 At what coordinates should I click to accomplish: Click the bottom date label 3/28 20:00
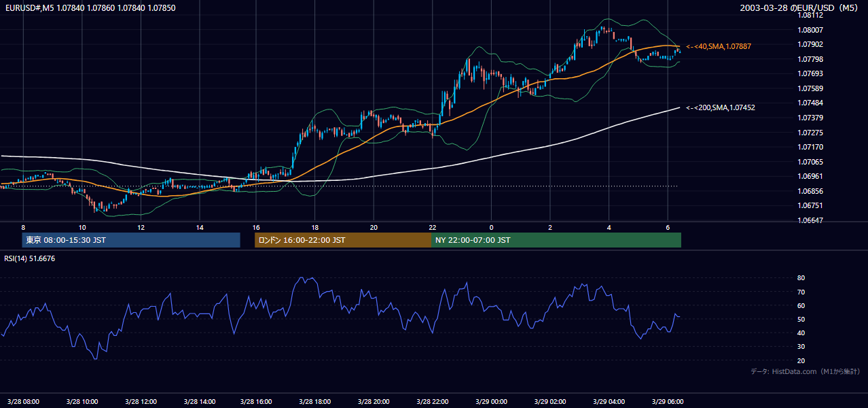point(374,402)
